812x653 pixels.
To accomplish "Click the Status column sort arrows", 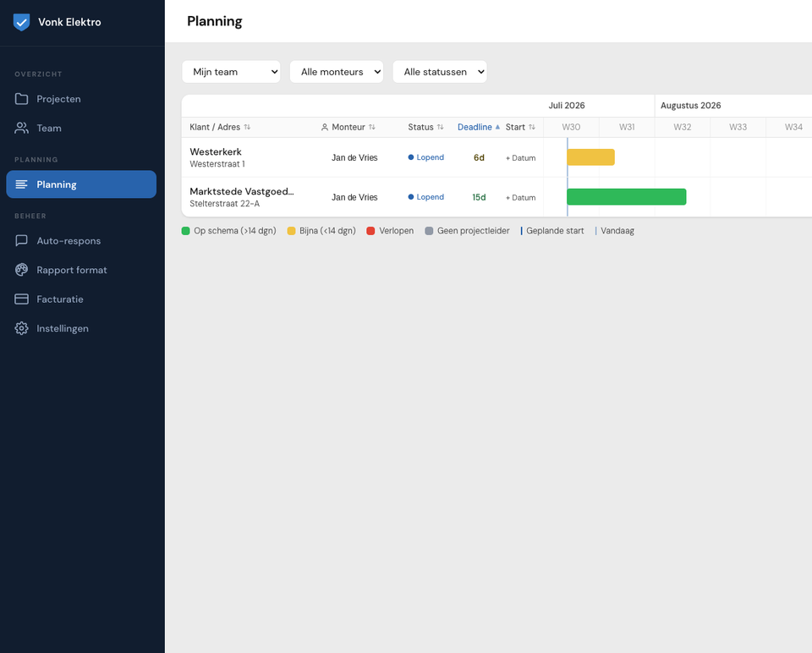I will [440, 127].
